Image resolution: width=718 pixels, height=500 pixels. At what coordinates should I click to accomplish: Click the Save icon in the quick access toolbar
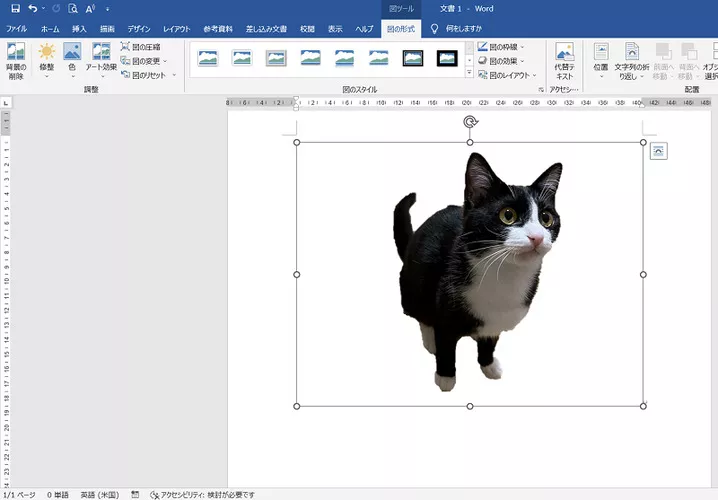coord(14,8)
